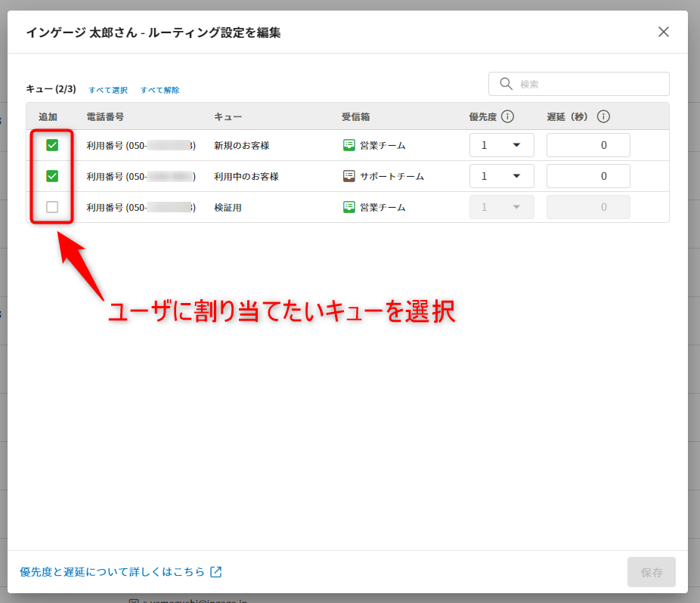Click the external link icon in the footer
This screenshot has height=603, width=700.
coord(216,572)
